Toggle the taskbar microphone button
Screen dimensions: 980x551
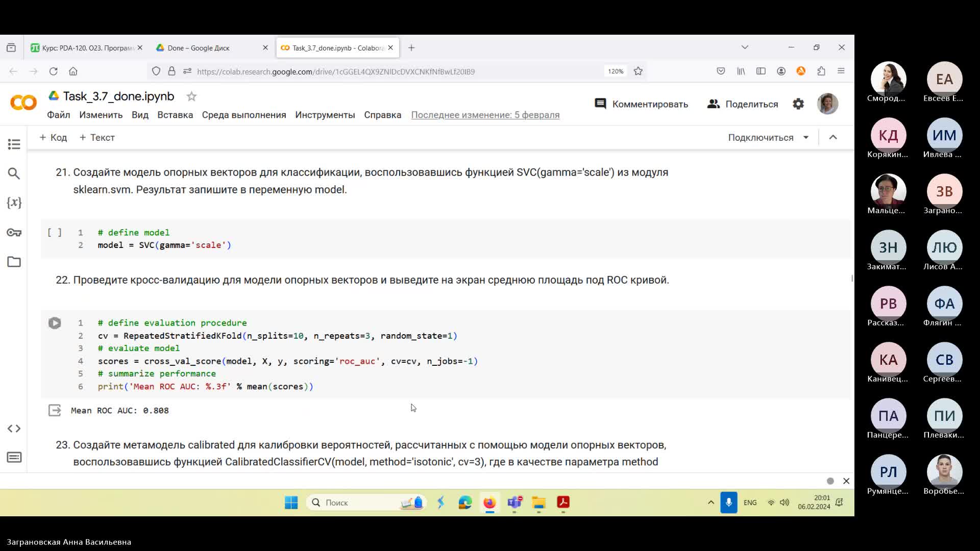coord(728,503)
